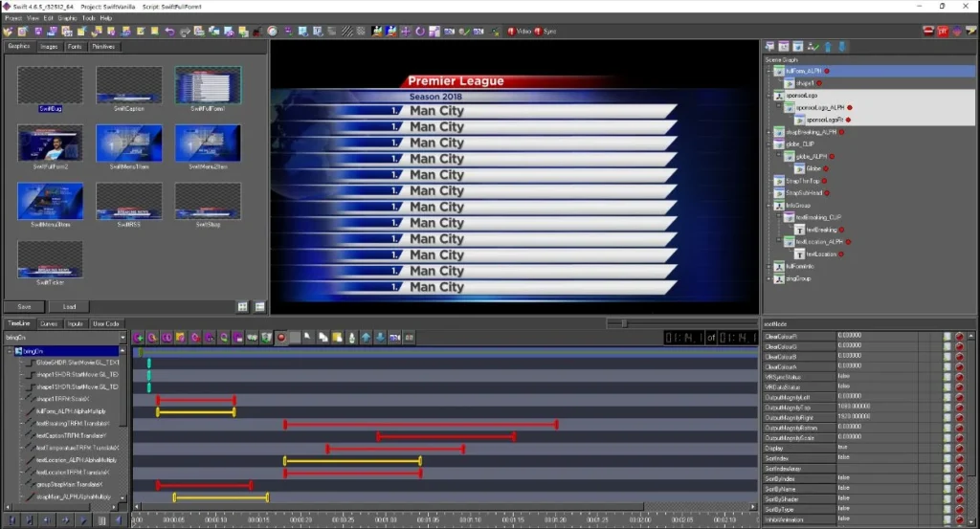This screenshot has height=529, width=980.
Task: Click the diagonal hatch pattern icon in the toolbar
Action: click(346, 32)
